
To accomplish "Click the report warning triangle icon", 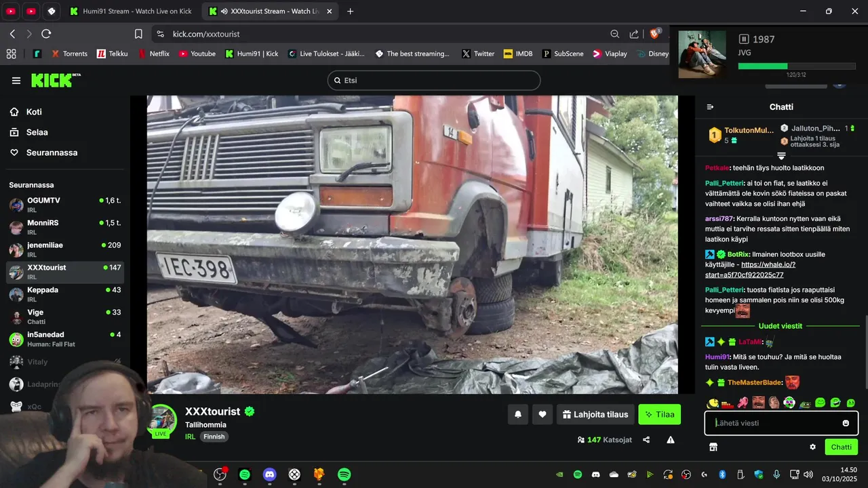I will pyautogui.click(x=671, y=440).
